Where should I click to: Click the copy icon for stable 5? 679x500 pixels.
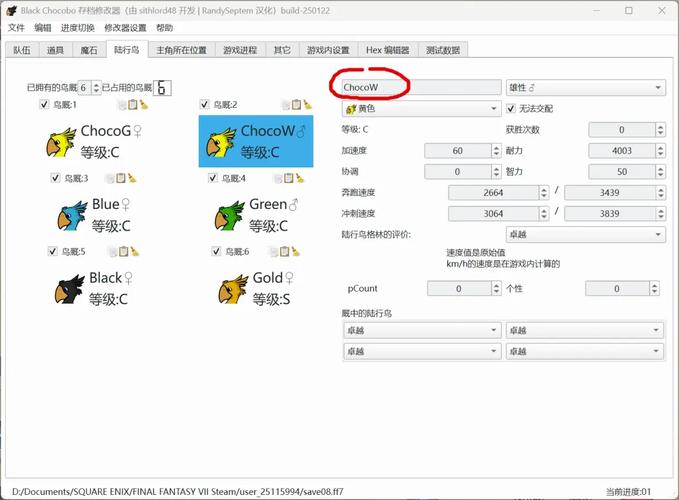click(113, 252)
